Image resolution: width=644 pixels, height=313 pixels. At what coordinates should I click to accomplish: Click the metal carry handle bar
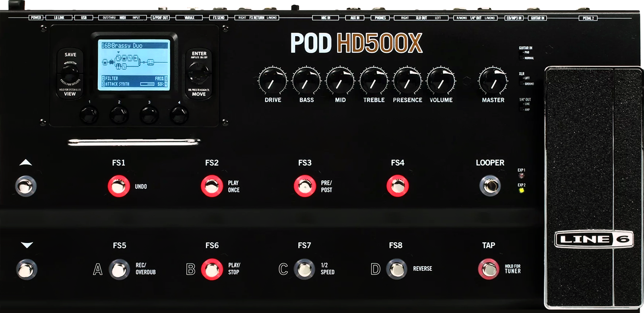[134, 142]
